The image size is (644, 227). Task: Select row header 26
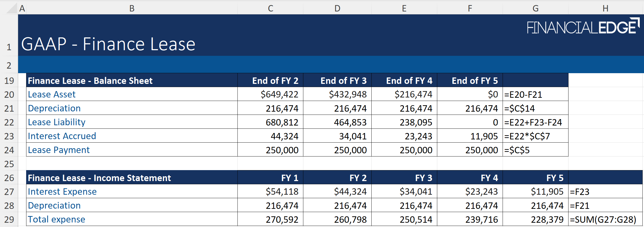[x=9, y=178]
